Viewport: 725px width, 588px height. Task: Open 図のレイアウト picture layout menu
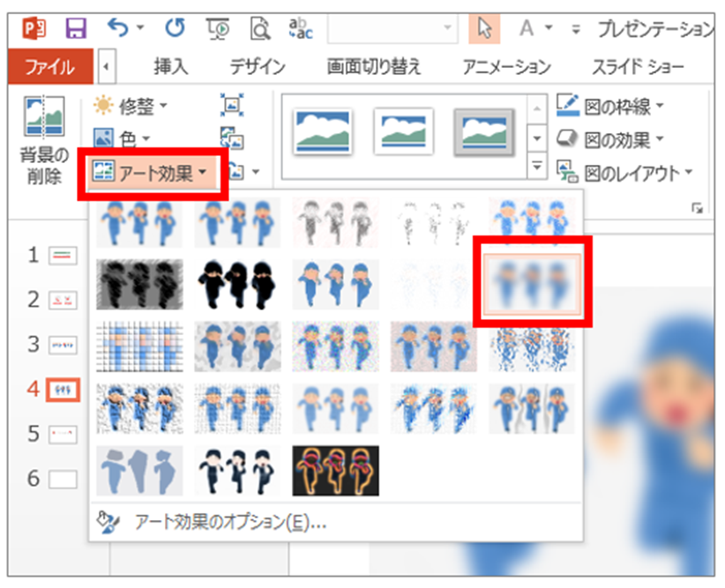pyautogui.click(x=625, y=174)
